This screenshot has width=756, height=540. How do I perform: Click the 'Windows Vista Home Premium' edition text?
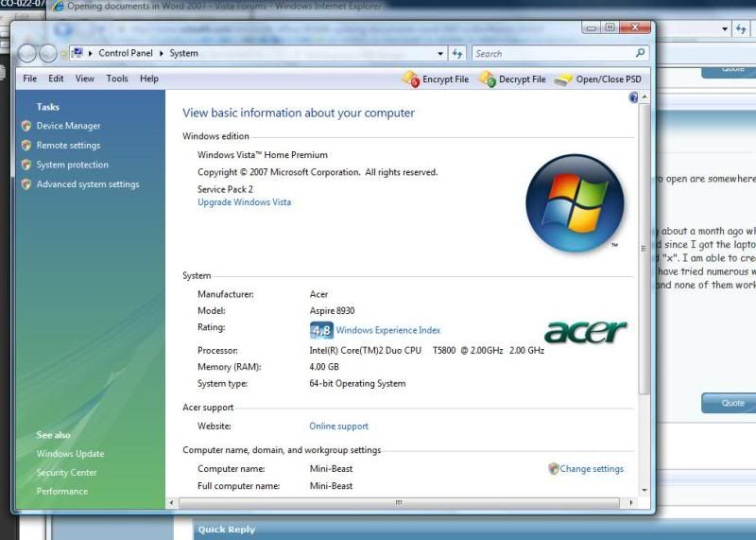(263, 155)
